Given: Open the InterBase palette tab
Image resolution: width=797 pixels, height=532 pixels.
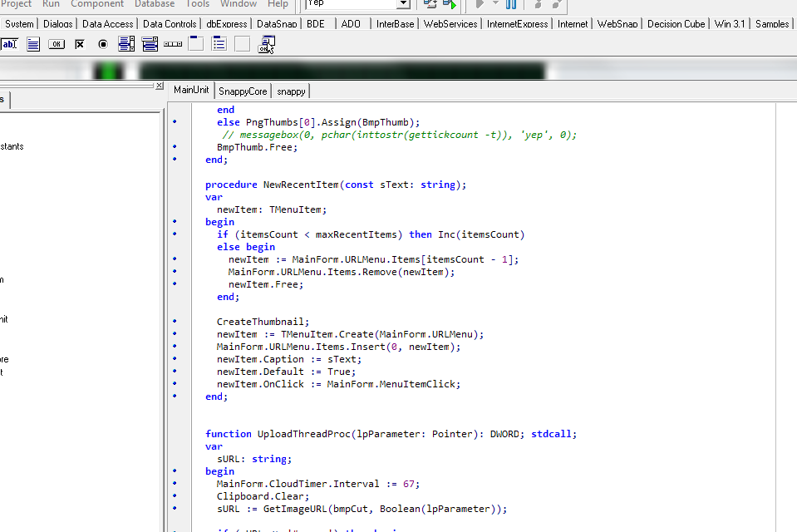Looking at the screenshot, I should 395,24.
